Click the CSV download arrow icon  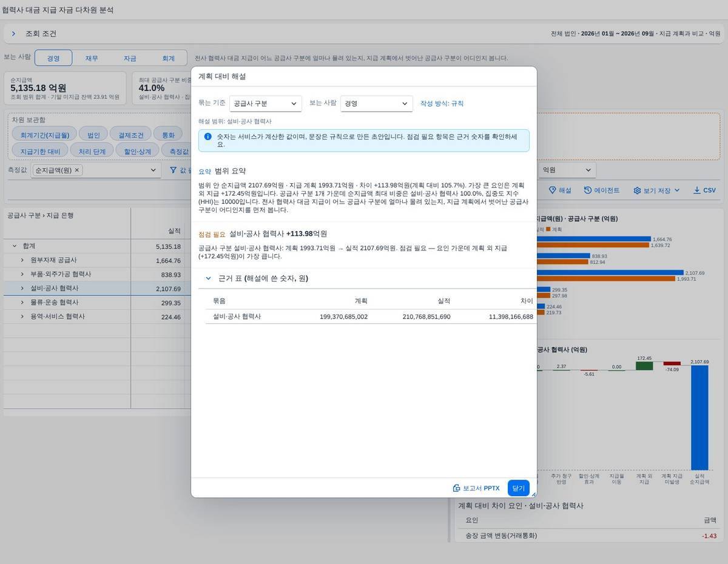(696, 190)
